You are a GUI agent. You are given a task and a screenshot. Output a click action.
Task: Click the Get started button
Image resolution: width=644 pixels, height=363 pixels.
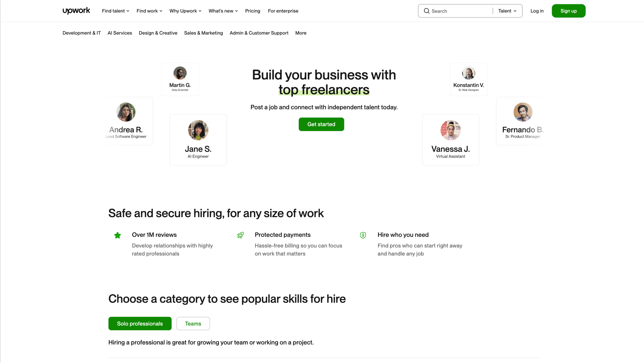(321, 124)
